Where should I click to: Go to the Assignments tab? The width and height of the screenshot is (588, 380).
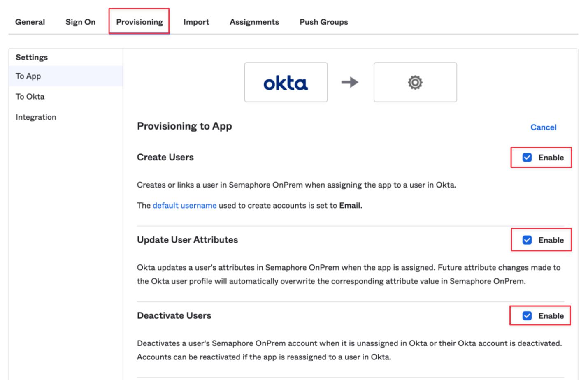tap(254, 22)
